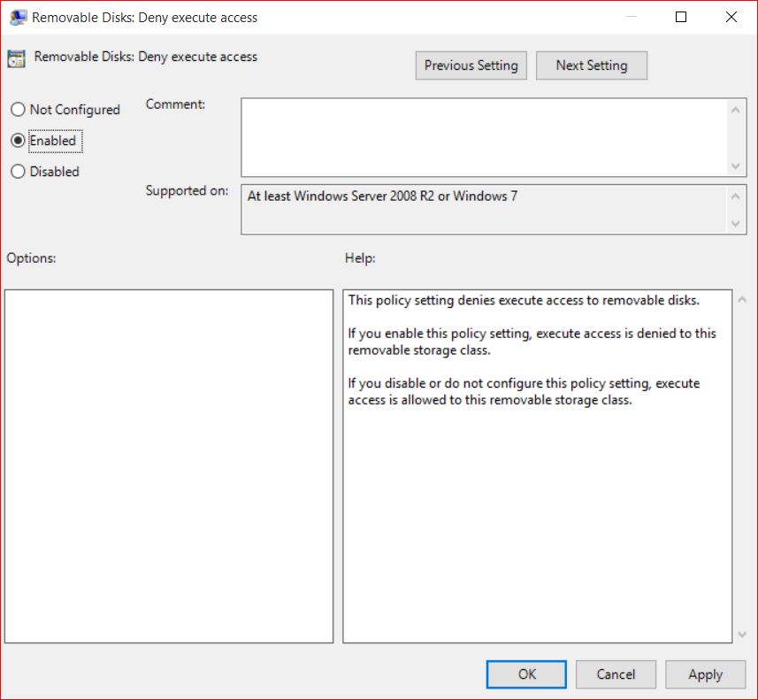Select the Disabled option

[x=17, y=171]
